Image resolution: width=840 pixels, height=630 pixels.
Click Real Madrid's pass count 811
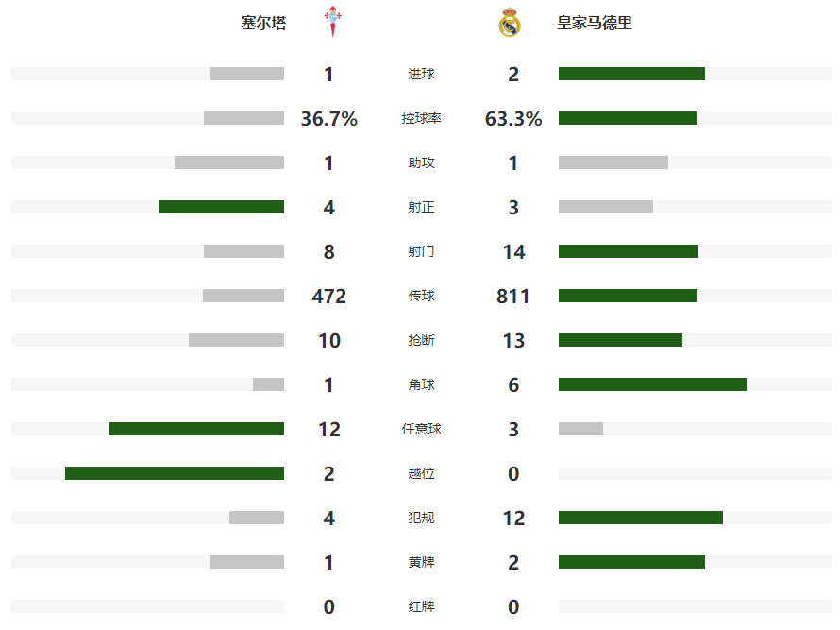tap(513, 297)
